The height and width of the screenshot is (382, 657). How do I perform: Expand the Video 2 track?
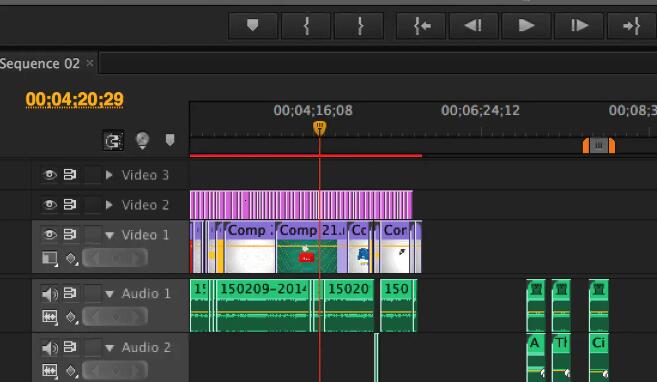click(109, 205)
